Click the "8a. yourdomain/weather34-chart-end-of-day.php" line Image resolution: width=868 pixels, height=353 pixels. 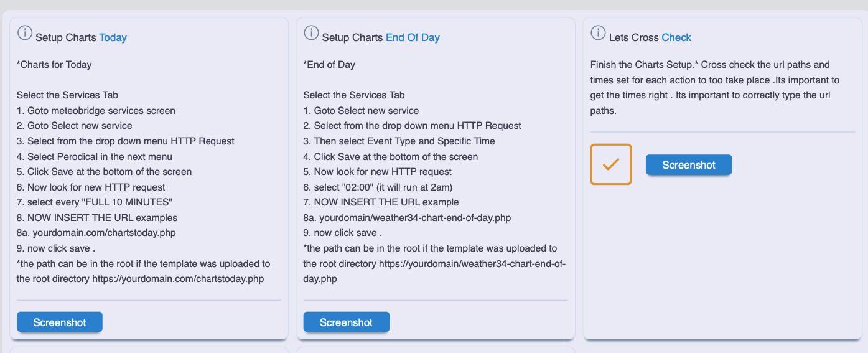pyautogui.click(x=408, y=217)
